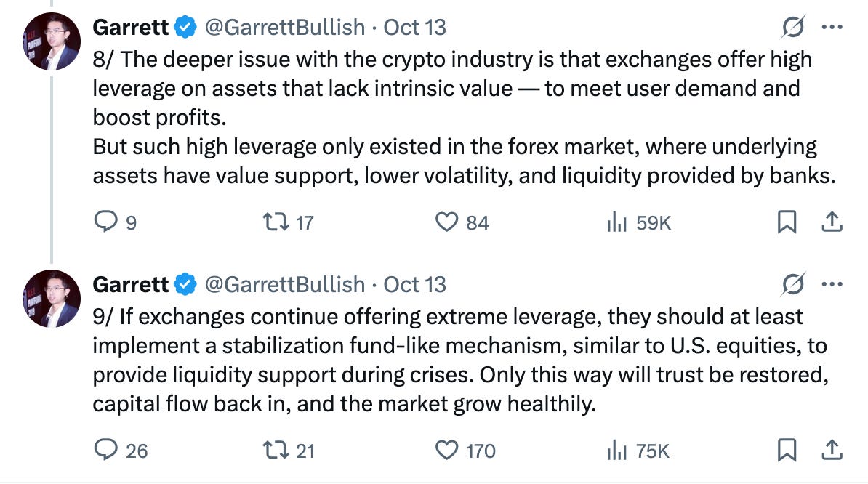This screenshot has height=484, width=868.
Task: Open @GarrettBullish handle on second tweet
Action: coord(284,284)
